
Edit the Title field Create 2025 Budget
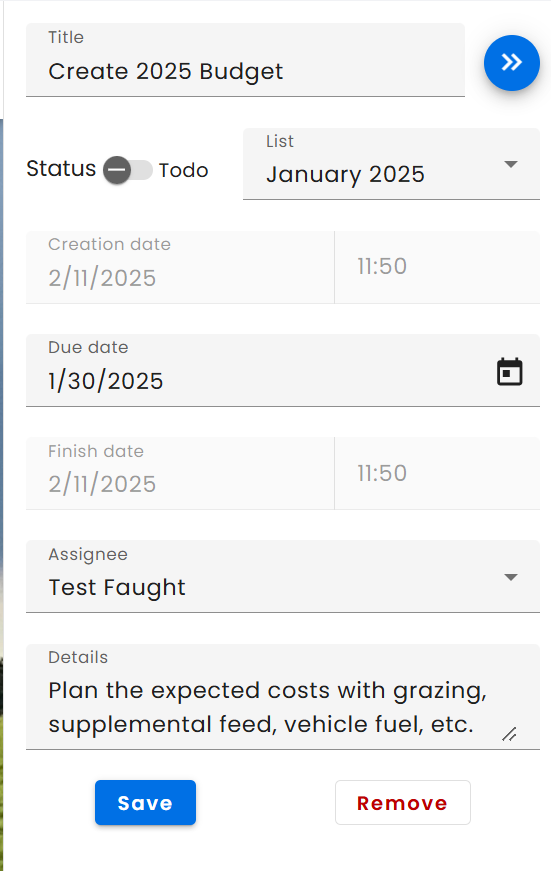246,60
